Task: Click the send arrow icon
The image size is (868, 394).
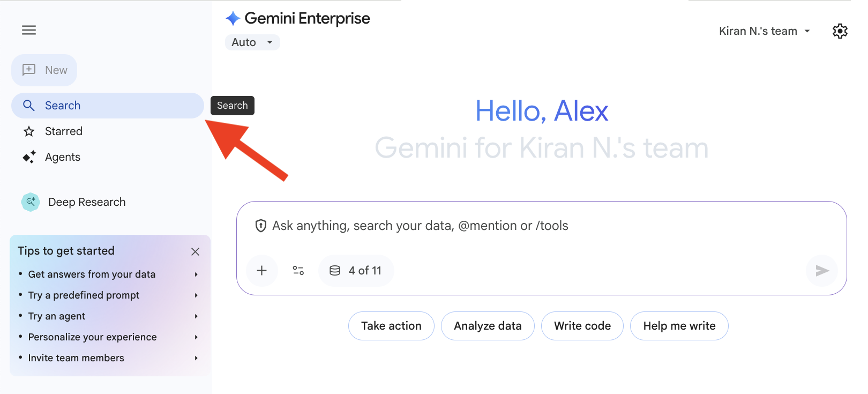Action: (x=822, y=271)
